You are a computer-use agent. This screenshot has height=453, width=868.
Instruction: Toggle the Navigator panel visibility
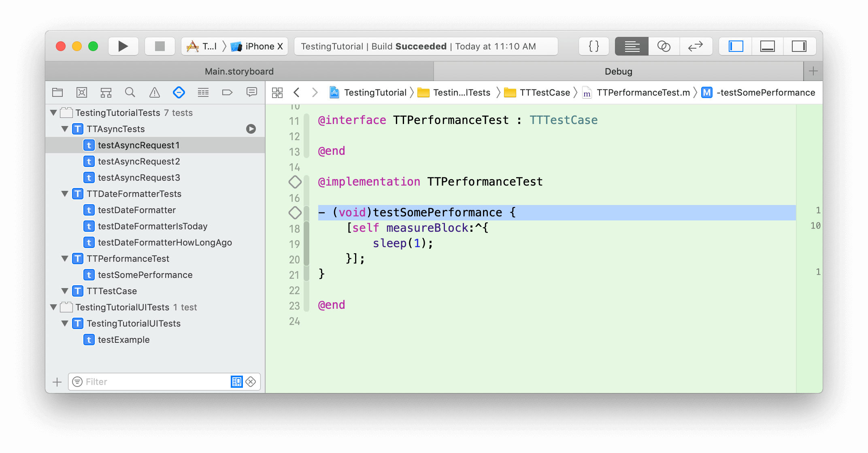[x=736, y=46]
